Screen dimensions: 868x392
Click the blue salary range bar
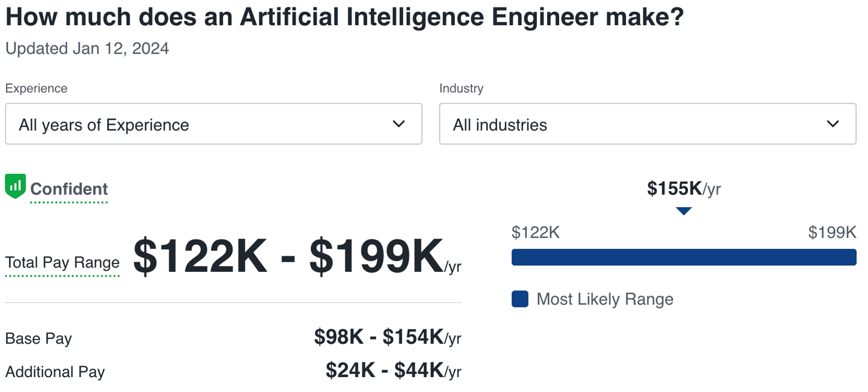[x=684, y=257]
